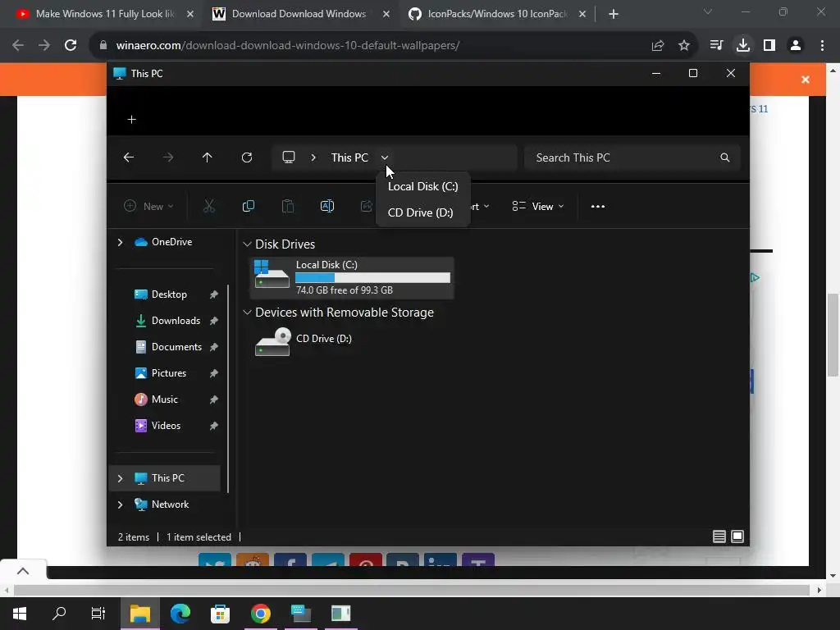Viewport: 840px width, 630px height.
Task: Go back in File Explorer navigation
Action: [129, 157]
